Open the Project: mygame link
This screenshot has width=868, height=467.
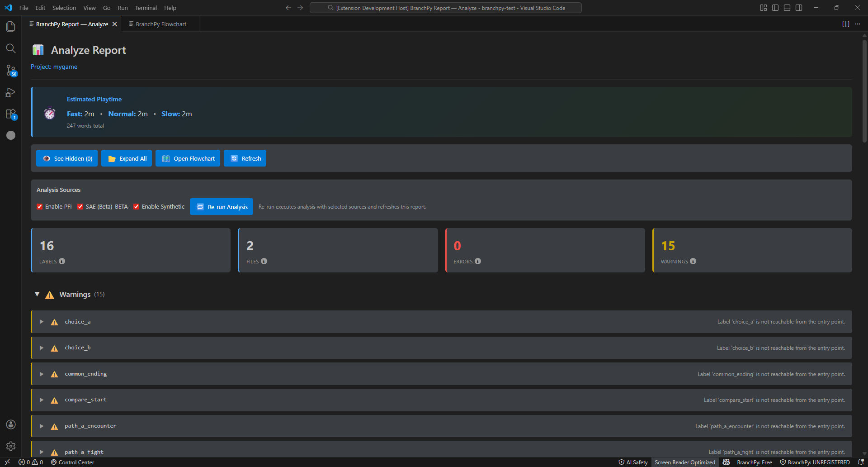(54, 67)
